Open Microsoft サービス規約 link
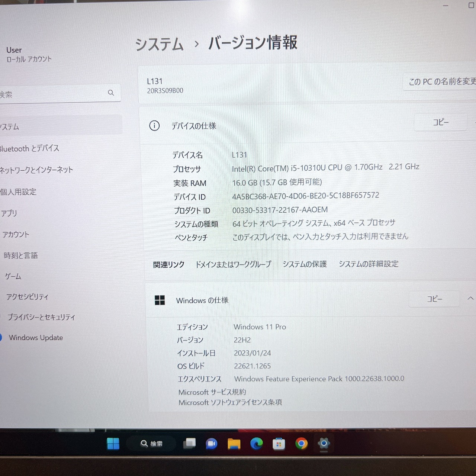The height and width of the screenshot is (476, 476). tap(212, 392)
